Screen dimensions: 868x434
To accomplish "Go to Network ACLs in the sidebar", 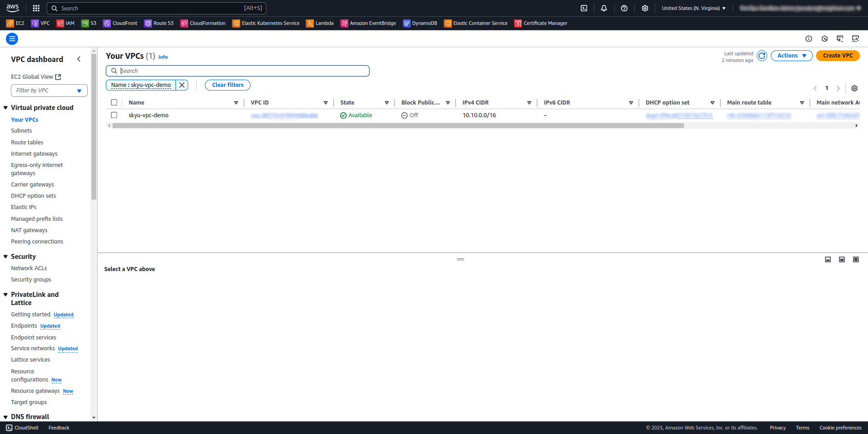I will [29, 268].
